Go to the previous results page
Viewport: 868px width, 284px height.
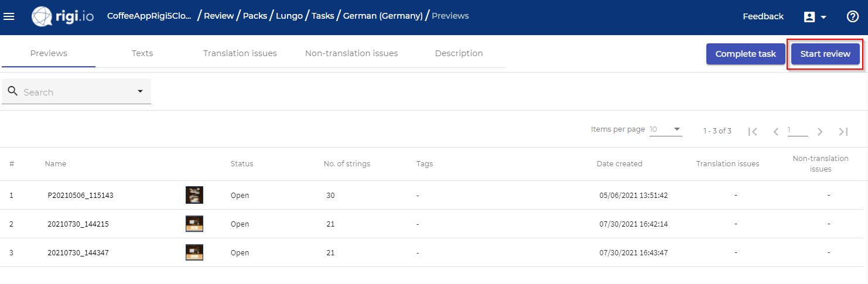(776, 132)
